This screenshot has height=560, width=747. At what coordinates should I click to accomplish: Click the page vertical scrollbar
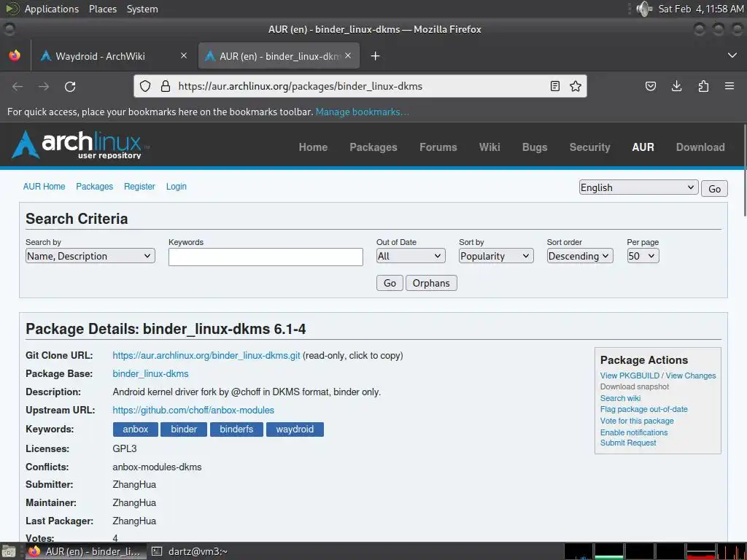pos(744,171)
